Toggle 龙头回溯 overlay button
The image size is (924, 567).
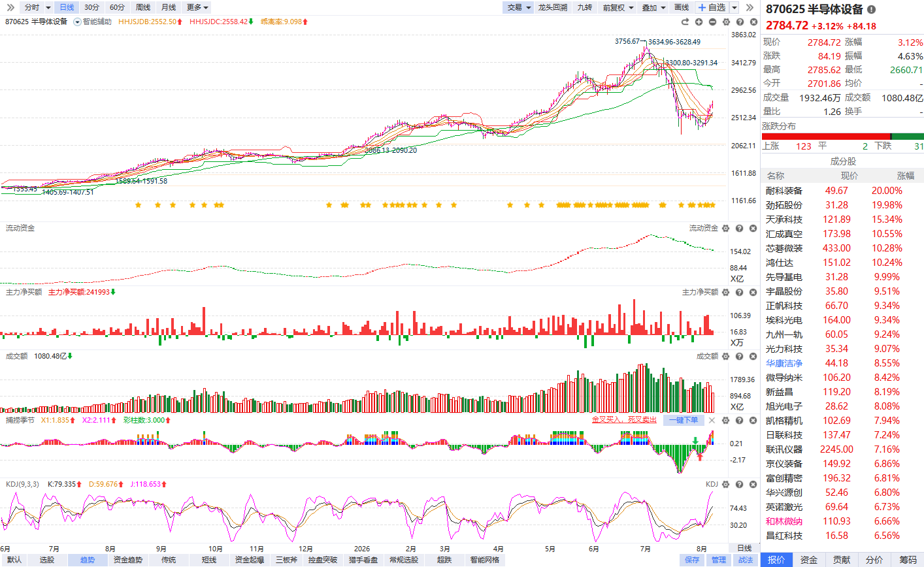pyautogui.click(x=553, y=7)
